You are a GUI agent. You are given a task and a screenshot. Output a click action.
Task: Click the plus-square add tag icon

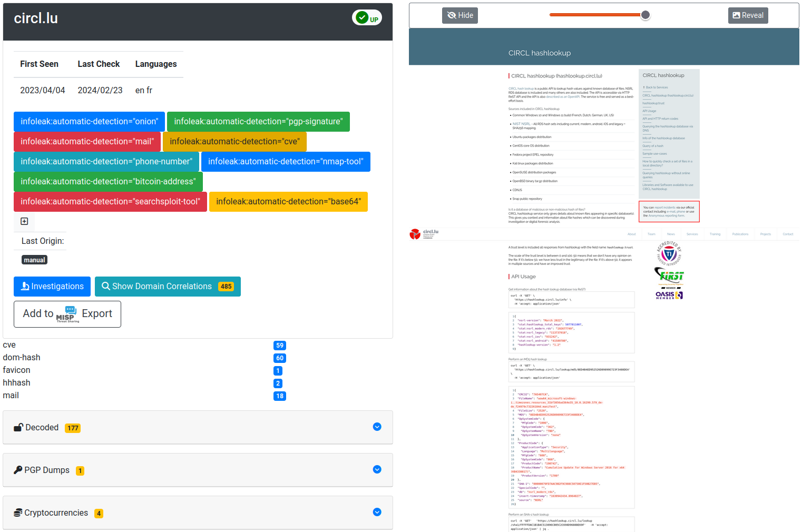coord(24,221)
